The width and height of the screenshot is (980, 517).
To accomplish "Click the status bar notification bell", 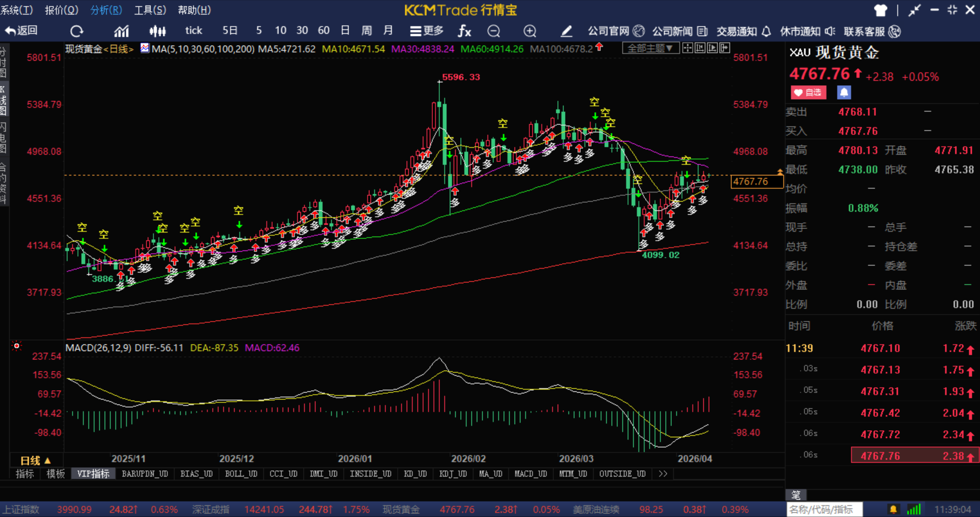I will click(894, 509).
